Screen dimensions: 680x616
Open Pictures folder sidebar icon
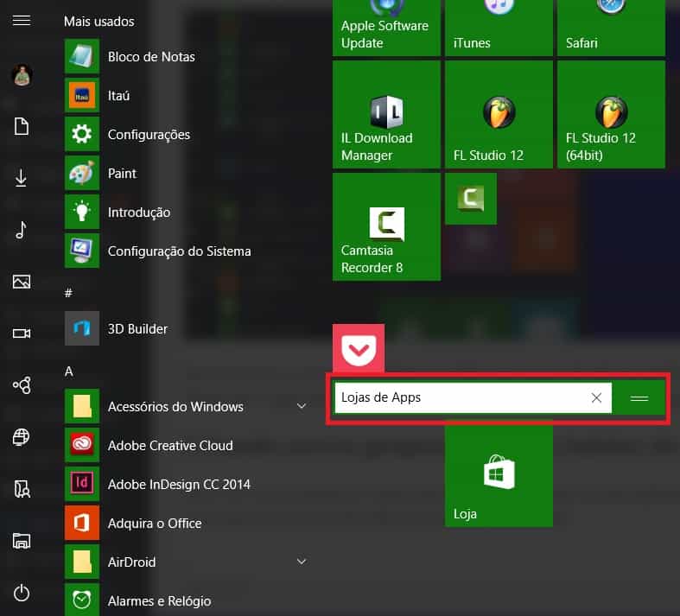(x=22, y=282)
